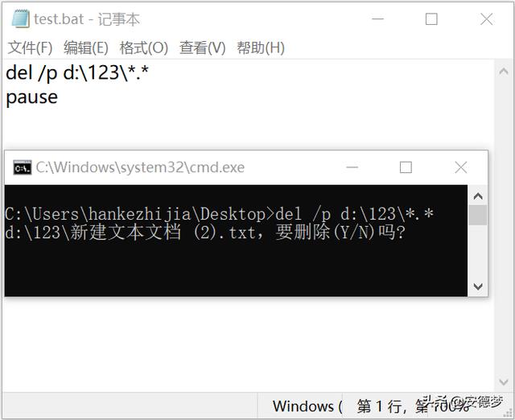Close the cmd.exe window
Image resolution: width=515 pixels, height=420 pixels.
pos(461,167)
